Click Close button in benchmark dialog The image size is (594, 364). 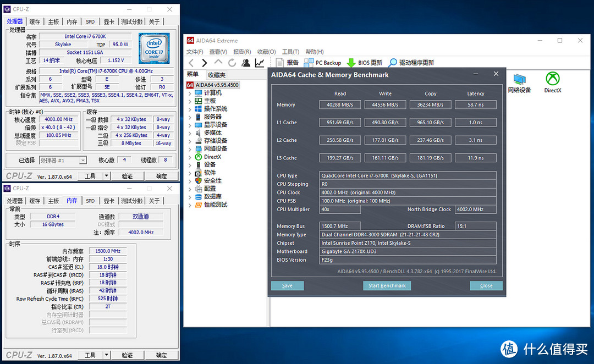click(x=486, y=285)
